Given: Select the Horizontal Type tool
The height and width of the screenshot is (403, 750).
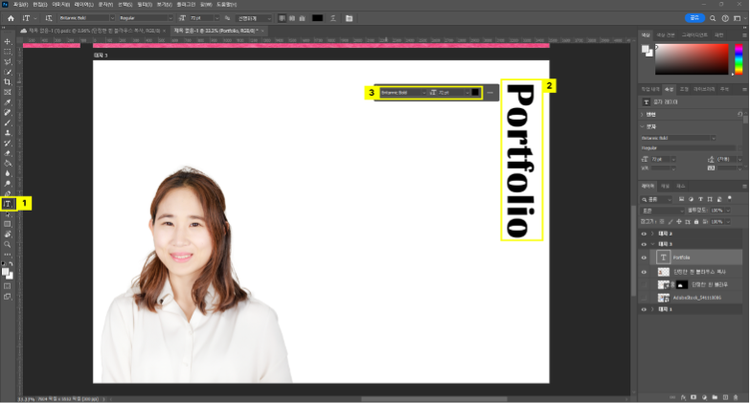Looking at the screenshot, I should [x=7, y=203].
